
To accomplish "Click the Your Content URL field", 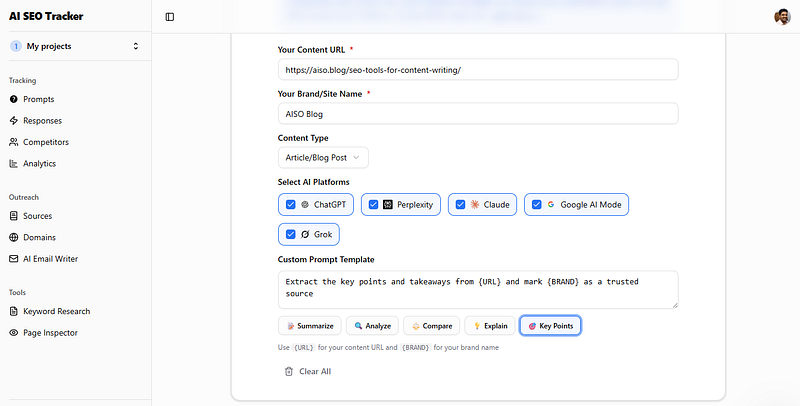I will (478, 70).
